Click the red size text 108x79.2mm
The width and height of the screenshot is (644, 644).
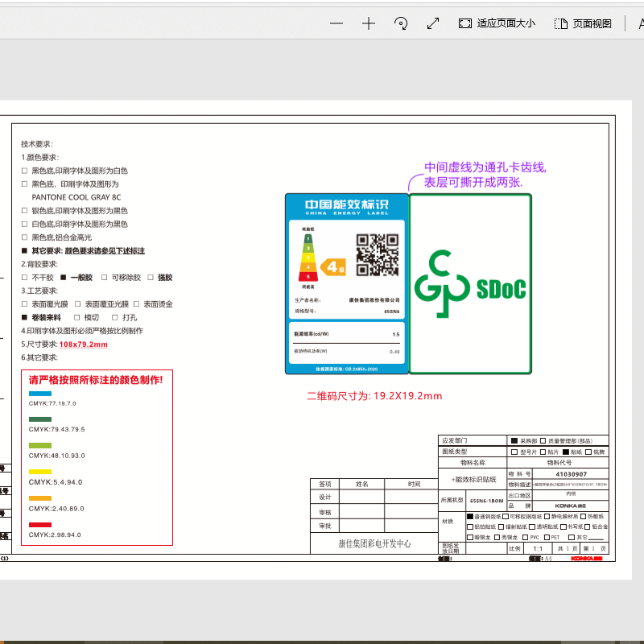click(84, 345)
